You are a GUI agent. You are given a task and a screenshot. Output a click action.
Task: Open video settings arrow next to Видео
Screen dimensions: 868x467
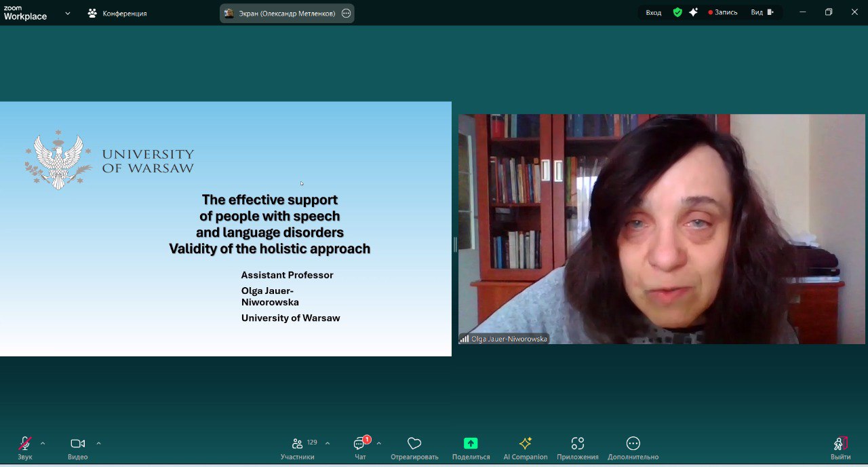(98, 444)
